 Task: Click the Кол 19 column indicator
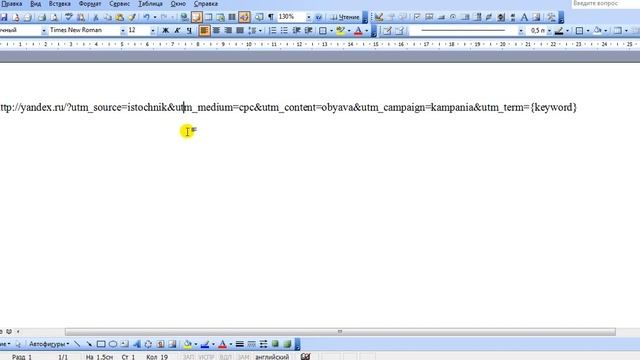click(x=157, y=357)
